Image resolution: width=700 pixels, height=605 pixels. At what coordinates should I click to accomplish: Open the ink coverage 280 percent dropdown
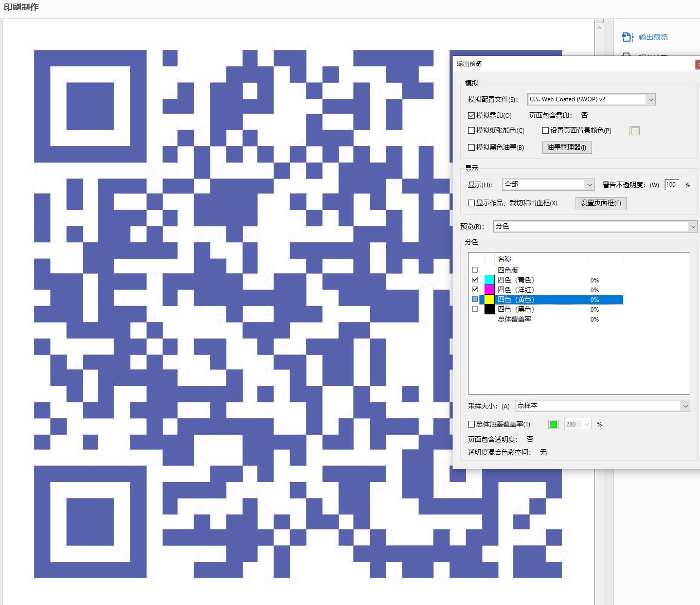click(578, 424)
